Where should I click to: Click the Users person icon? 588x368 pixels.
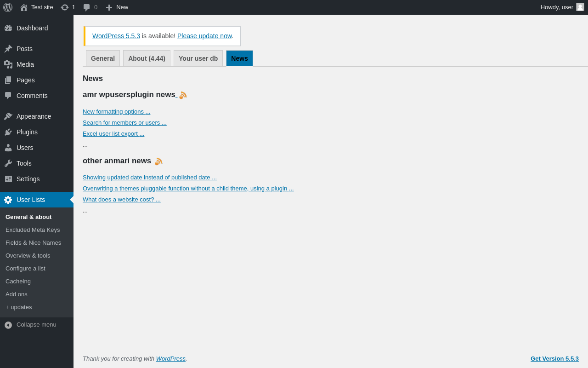(8, 148)
